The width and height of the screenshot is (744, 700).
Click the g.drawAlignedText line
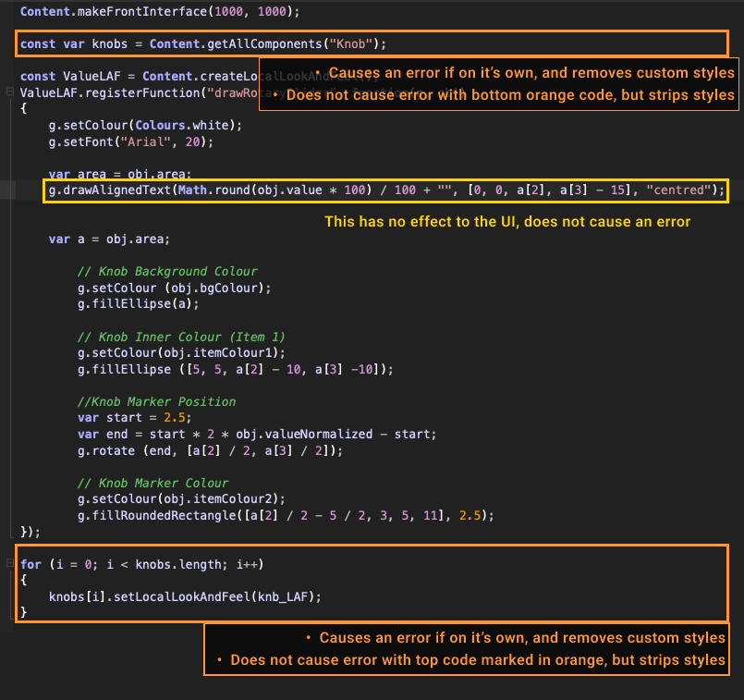click(x=386, y=190)
